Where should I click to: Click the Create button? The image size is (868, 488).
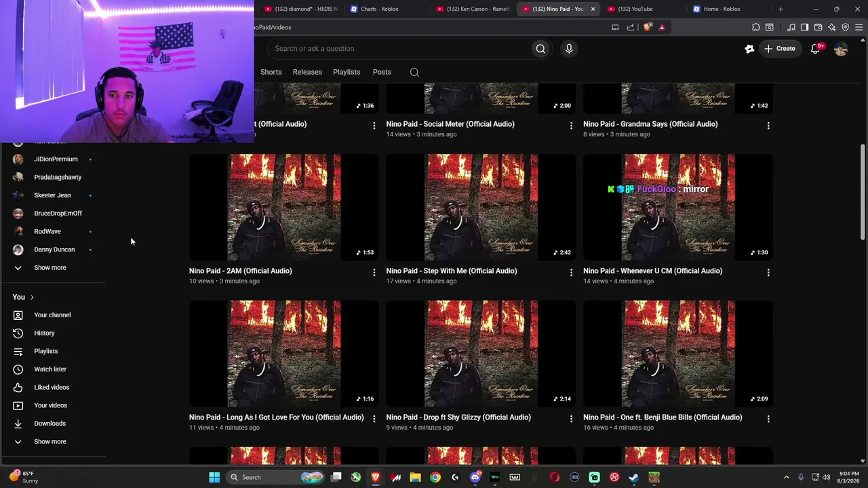[779, 49]
